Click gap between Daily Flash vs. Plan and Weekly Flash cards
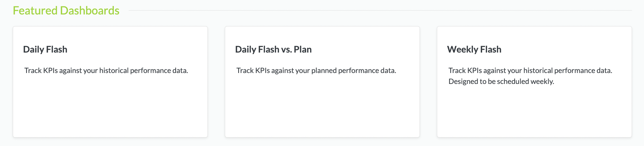The height and width of the screenshot is (146, 644). (x=428, y=82)
